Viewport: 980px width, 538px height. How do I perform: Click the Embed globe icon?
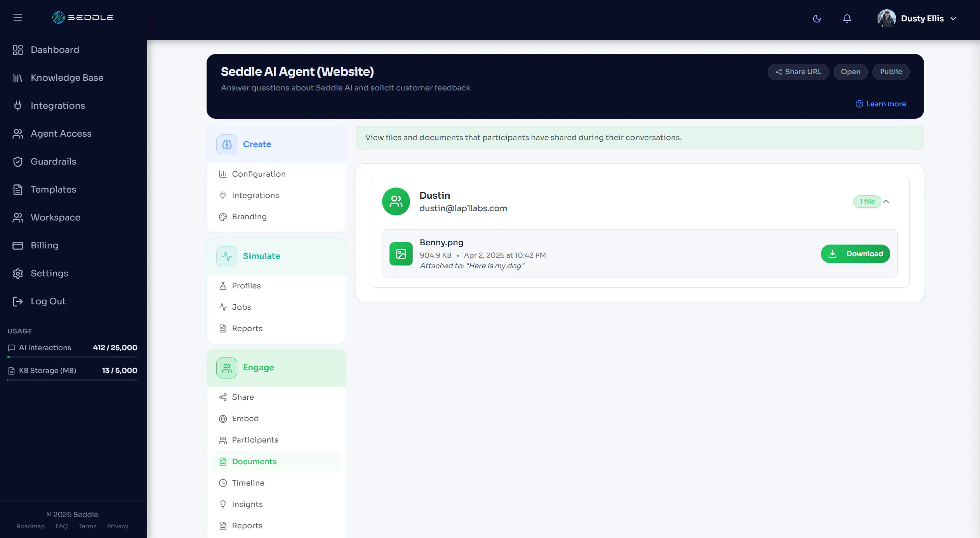[x=223, y=419]
